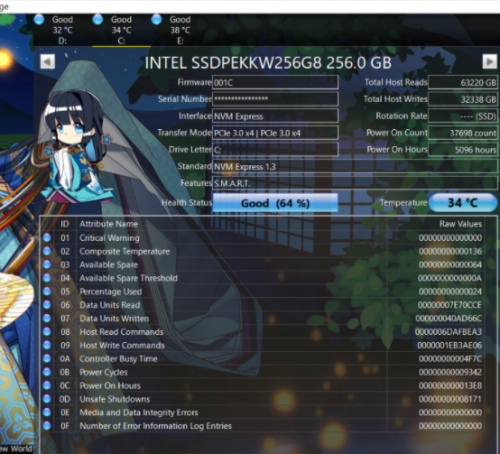
Task: Click status orb for Available Spare row
Action: click(x=47, y=264)
